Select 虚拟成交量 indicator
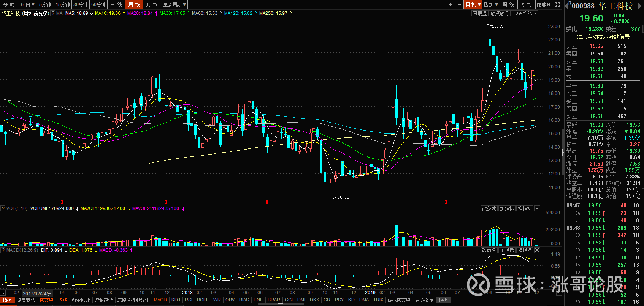The height and width of the screenshot is (306, 644). 399,300
